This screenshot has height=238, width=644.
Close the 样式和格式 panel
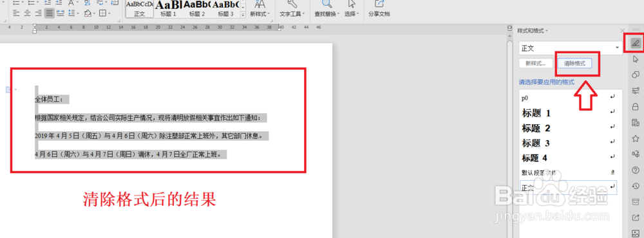tap(622, 31)
